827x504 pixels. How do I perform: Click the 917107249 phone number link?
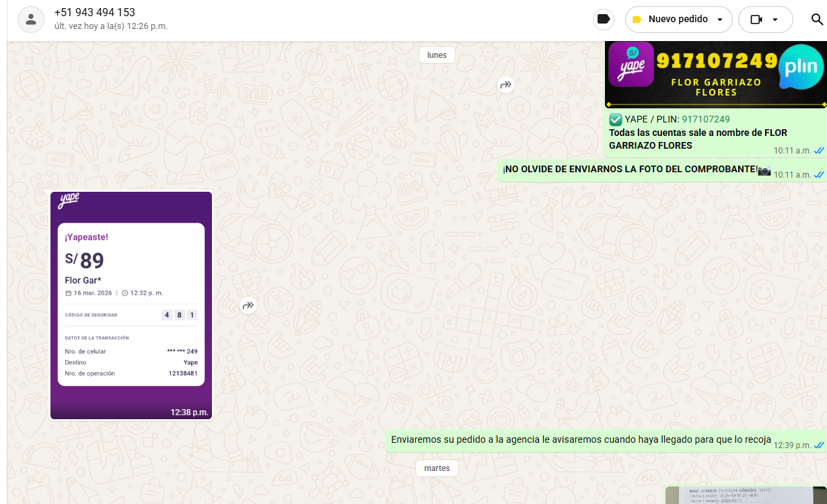(706, 119)
